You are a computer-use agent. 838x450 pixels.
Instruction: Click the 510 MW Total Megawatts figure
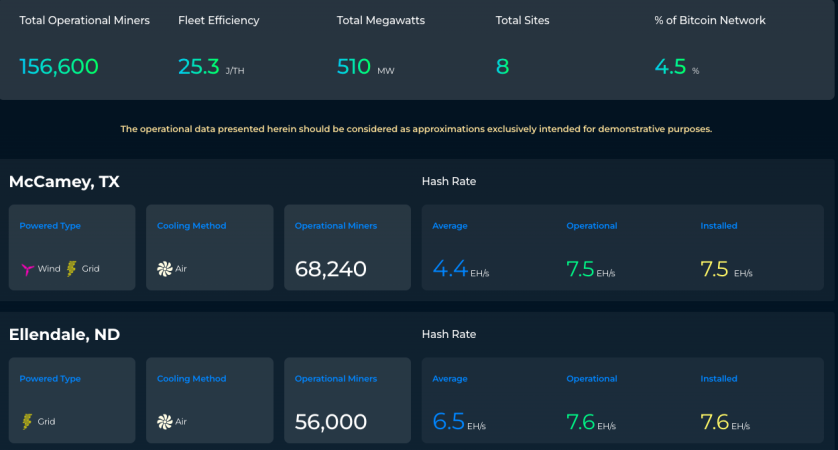click(x=366, y=67)
